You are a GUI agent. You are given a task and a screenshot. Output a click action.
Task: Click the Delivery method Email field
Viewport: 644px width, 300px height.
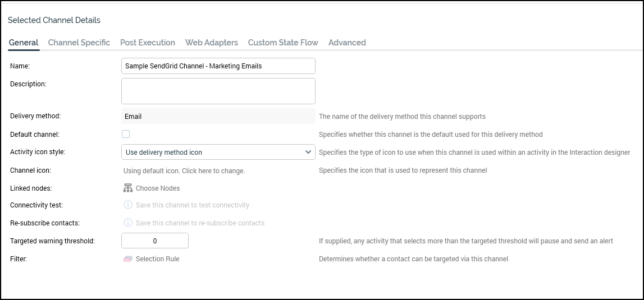point(218,117)
